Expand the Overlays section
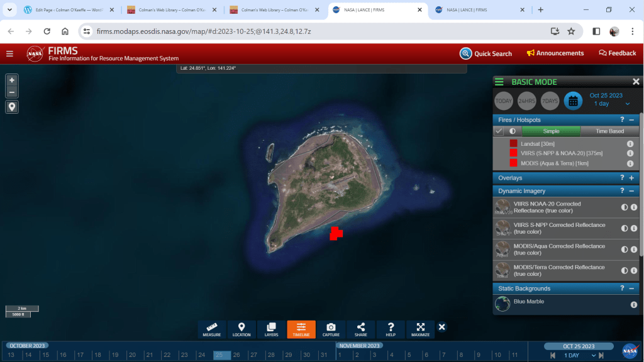 631,178
